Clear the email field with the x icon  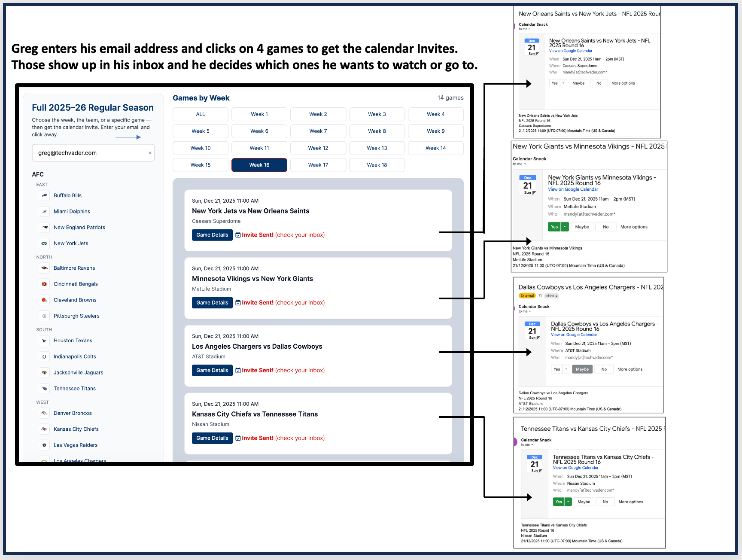150,153
